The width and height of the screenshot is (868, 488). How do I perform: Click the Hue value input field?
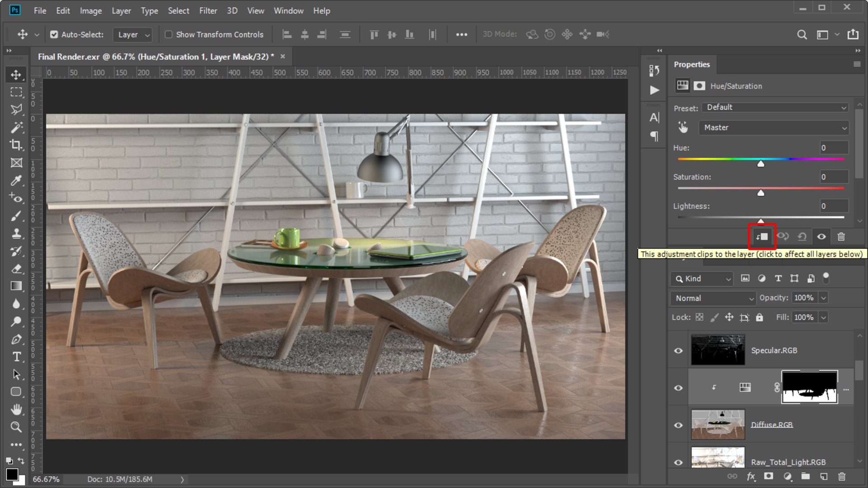834,148
